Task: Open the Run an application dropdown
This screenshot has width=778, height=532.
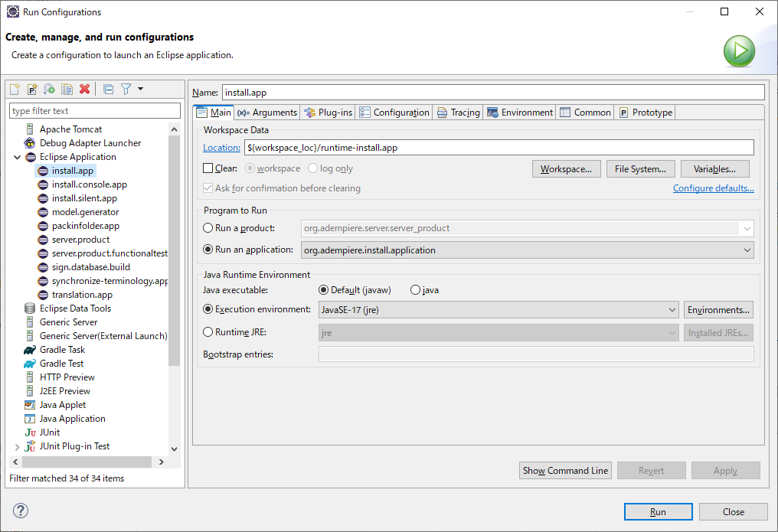Action: click(527, 250)
